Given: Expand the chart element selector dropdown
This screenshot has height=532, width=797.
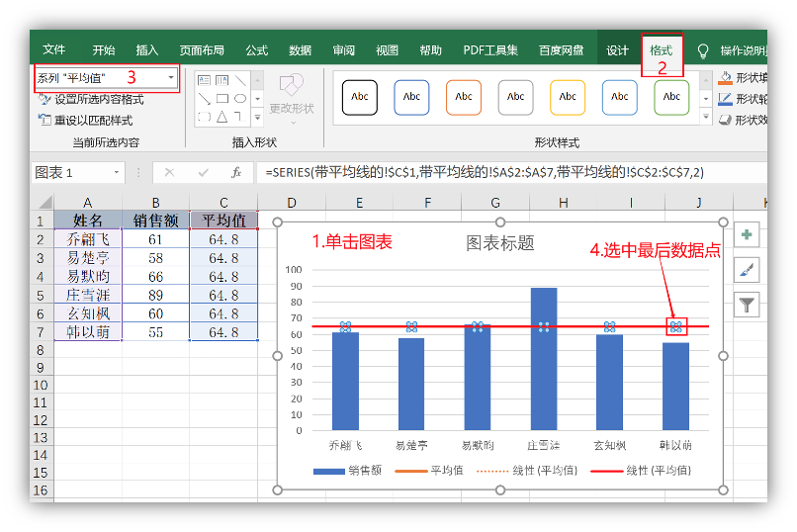Looking at the screenshot, I should [x=171, y=77].
